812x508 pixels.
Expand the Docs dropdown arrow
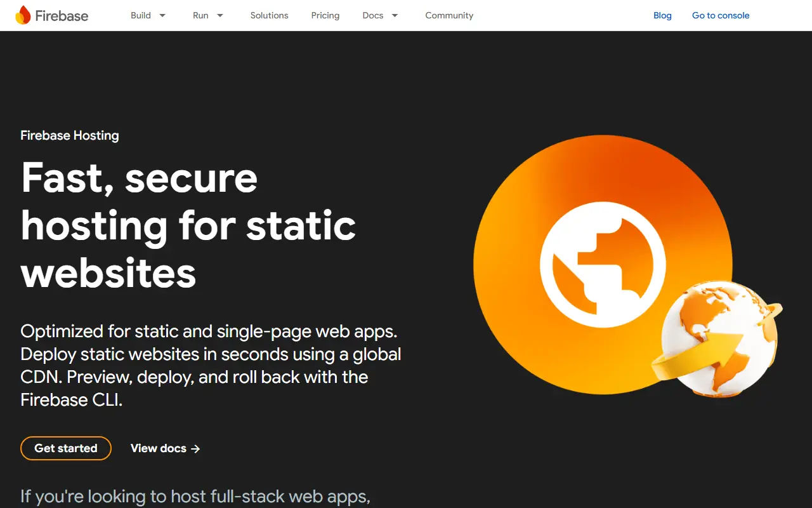click(395, 15)
